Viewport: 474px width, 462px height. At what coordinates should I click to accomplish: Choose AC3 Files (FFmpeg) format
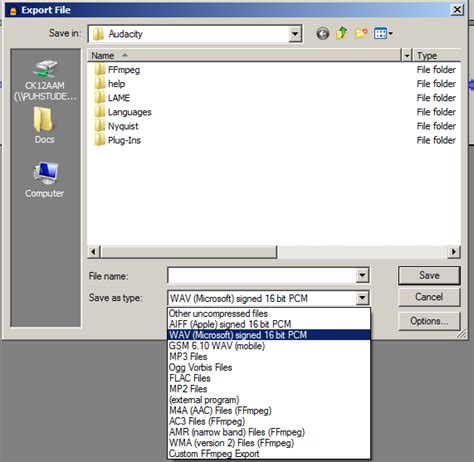click(269, 421)
